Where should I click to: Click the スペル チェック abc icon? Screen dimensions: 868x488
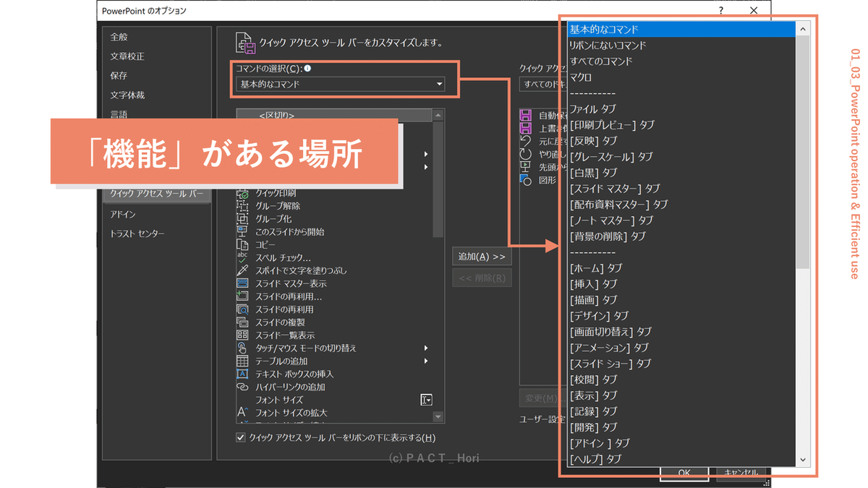243,257
